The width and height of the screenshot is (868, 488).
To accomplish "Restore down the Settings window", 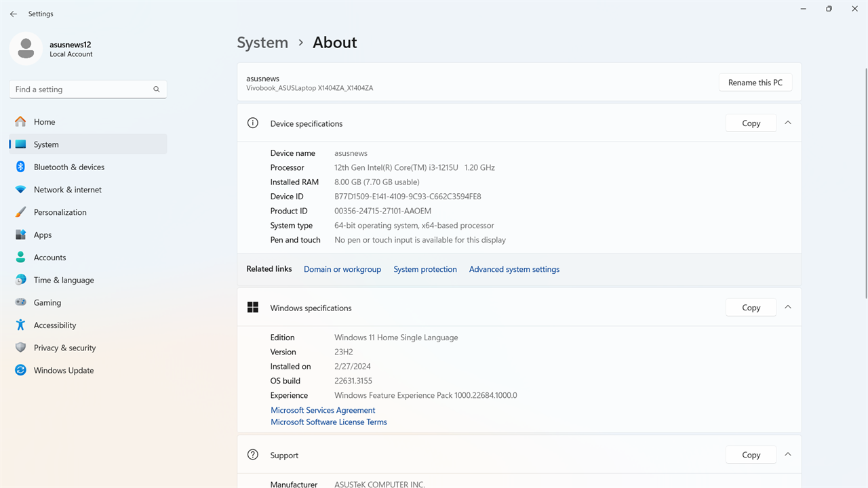I will coord(829,9).
